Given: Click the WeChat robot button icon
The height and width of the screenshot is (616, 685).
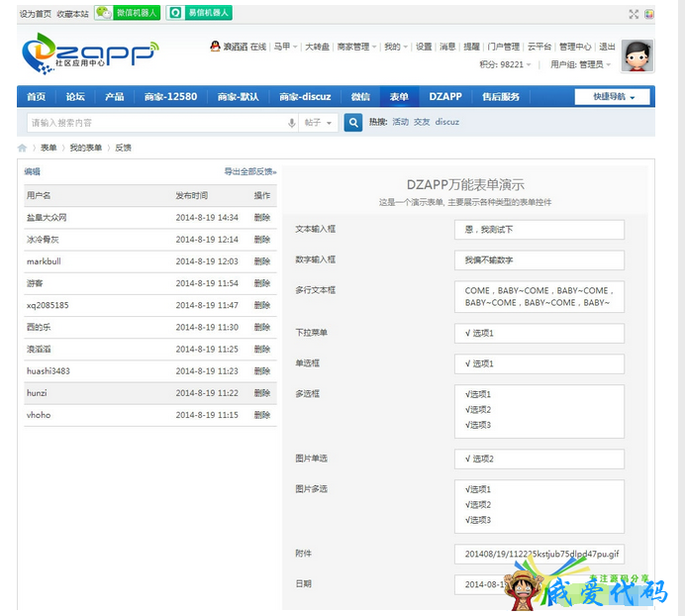Looking at the screenshot, I should click(x=127, y=13).
